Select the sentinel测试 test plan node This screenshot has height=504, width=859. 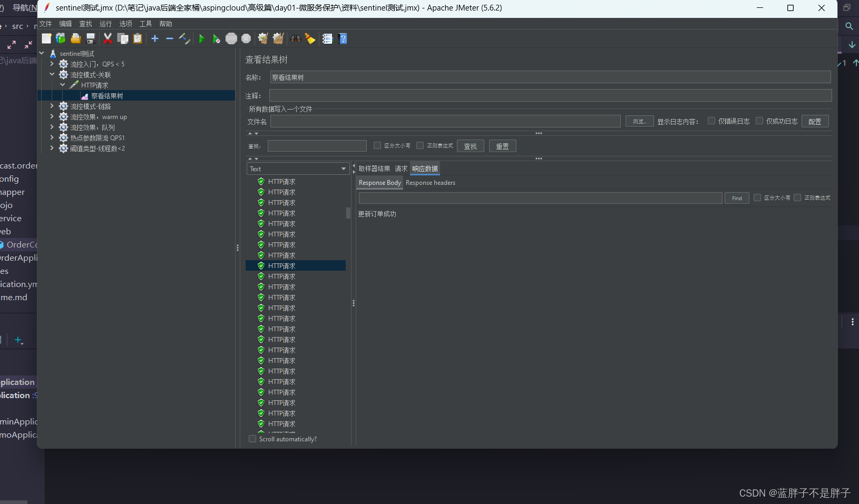point(77,54)
